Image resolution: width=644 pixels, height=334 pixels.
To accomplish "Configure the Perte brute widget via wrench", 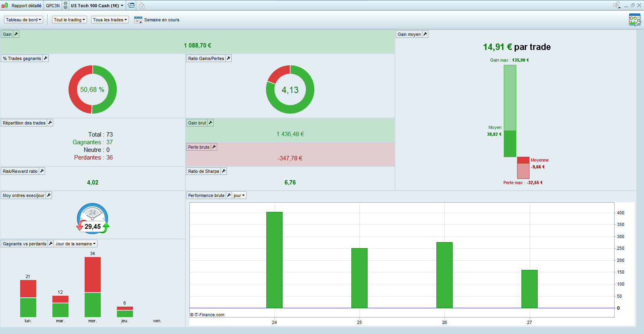I will 214,147.
